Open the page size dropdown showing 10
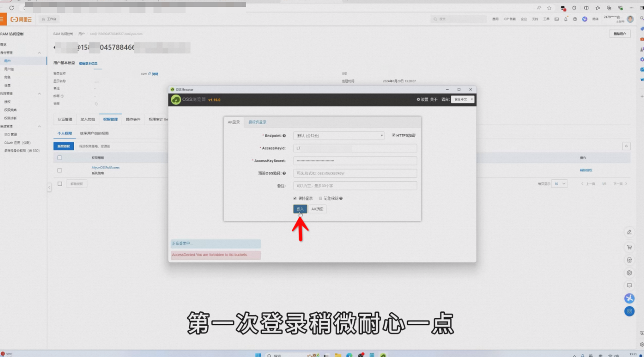 (x=559, y=184)
